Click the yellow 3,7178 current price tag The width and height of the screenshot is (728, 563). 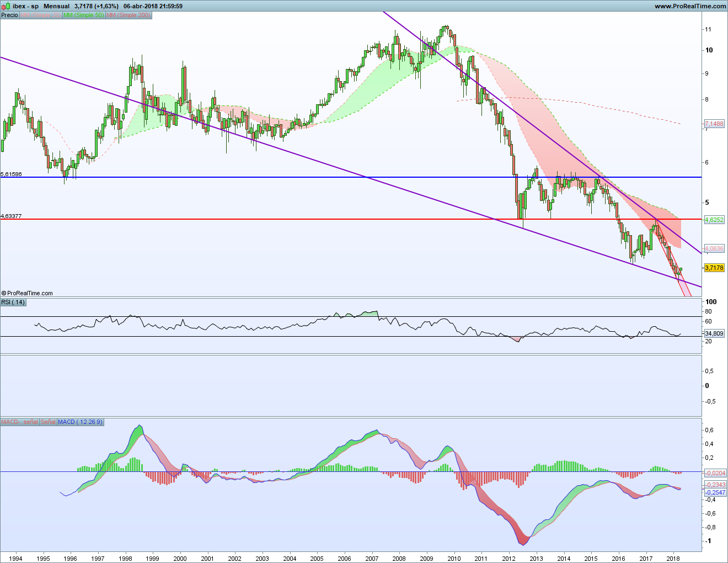pyautogui.click(x=714, y=268)
